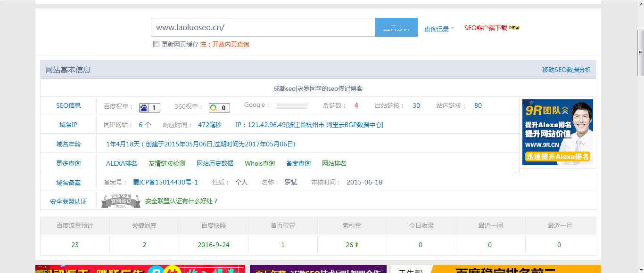Open the 移动SEO数据分析 option
Viewport: 644px width, 273px height.
[x=567, y=69]
